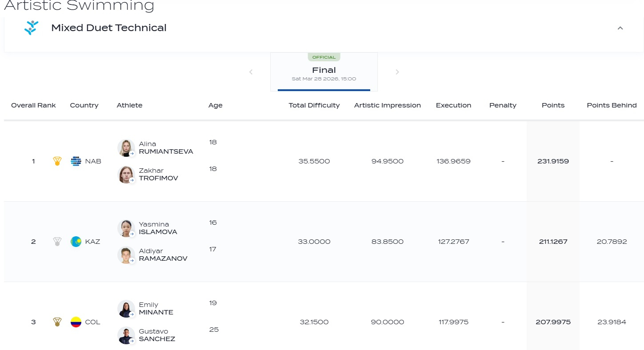Click the NAB neutral athletes flag icon

coord(76,161)
